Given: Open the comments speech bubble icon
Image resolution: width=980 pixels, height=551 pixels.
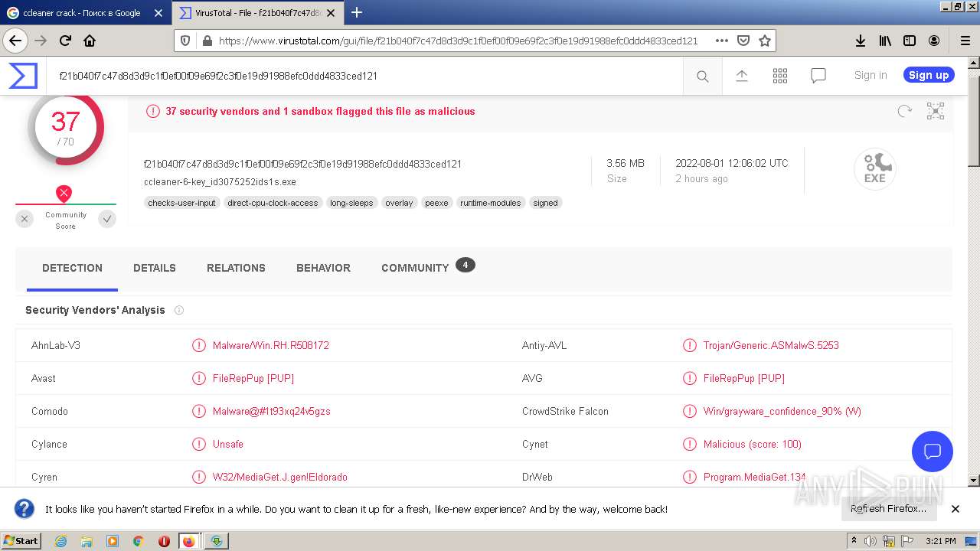Looking at the screenshot, I should click(818, 75).
